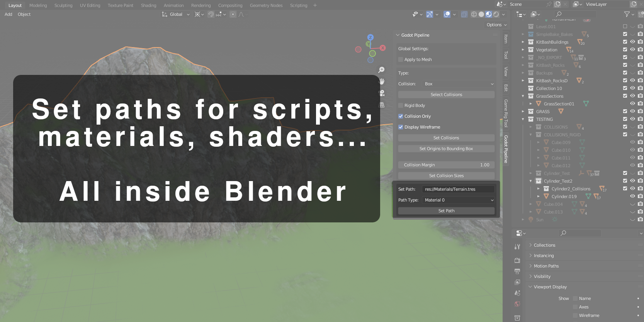Select wireframe viewport shading
The height and width of the screenshot is (322, 644).
(x=474, y=14)
